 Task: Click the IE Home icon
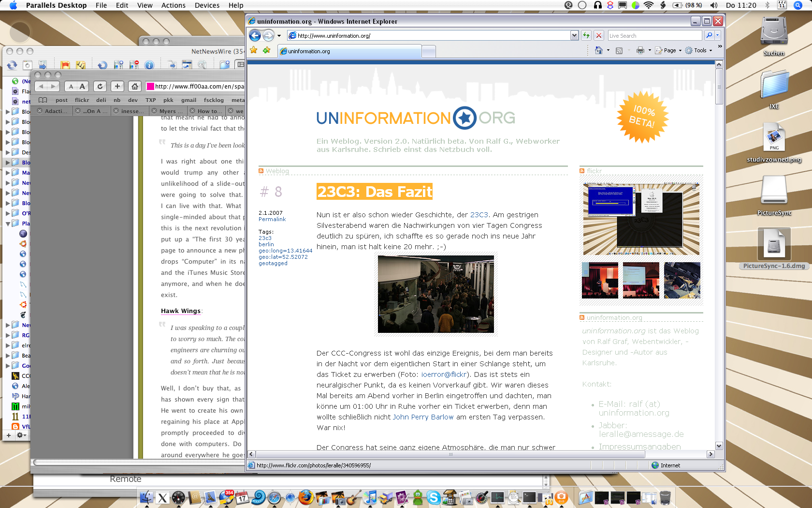[599, 50]
